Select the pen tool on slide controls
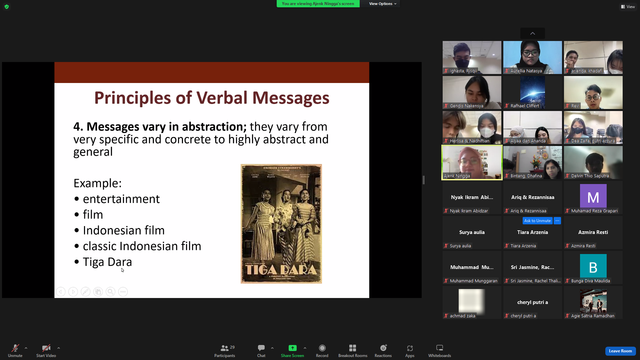This screenshot has height=360, width=640. 86,291
